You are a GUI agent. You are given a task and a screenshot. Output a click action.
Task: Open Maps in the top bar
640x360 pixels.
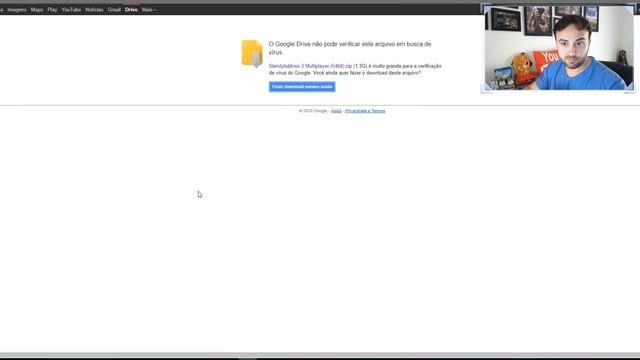(x=37, y=9)
